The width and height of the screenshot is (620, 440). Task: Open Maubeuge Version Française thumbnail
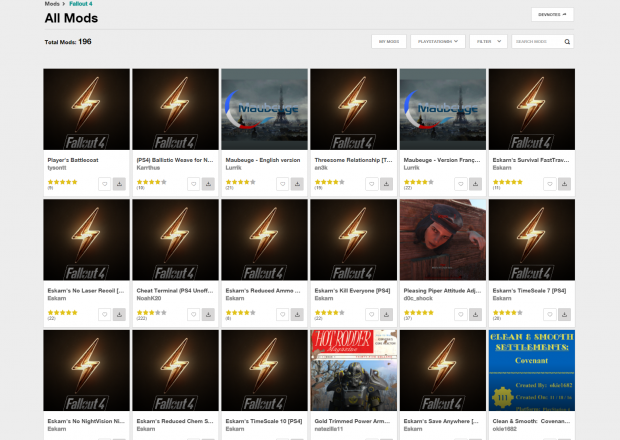(443, 109)
